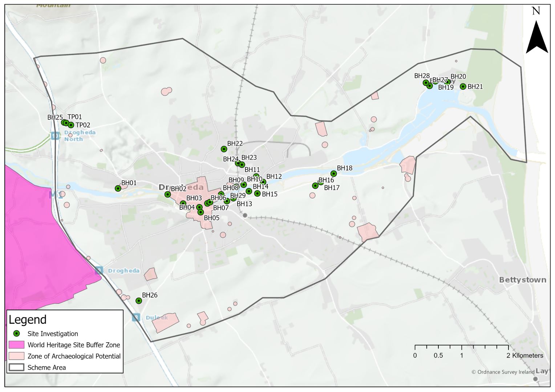Click the BH21 site investigation point
Viewport: 555px width, 392px height.
463,86
